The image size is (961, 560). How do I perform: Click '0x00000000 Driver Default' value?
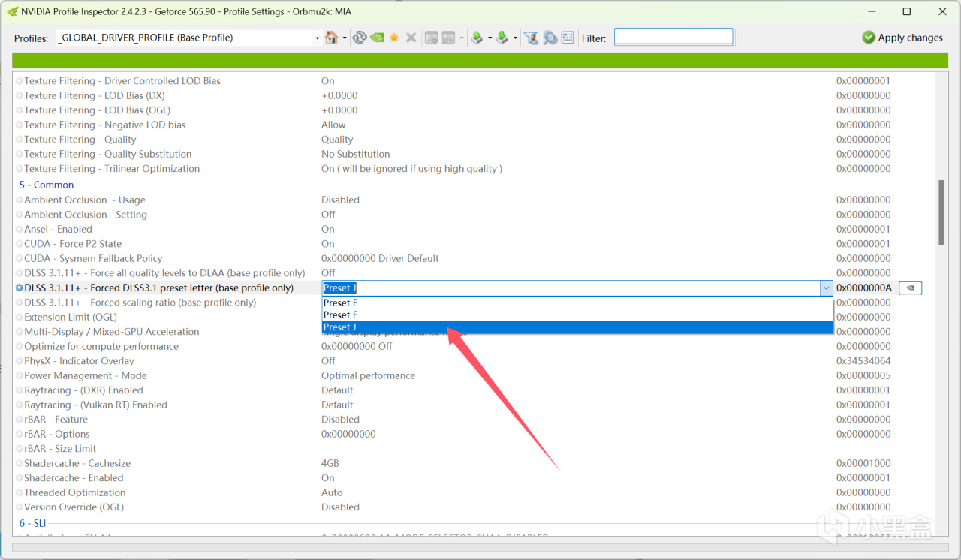(x=380, y=258)
